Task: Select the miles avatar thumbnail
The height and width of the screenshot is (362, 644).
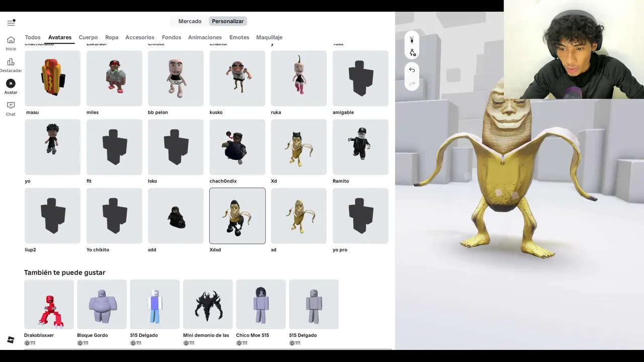Action: pyautogui.click(x=114, y=78)
